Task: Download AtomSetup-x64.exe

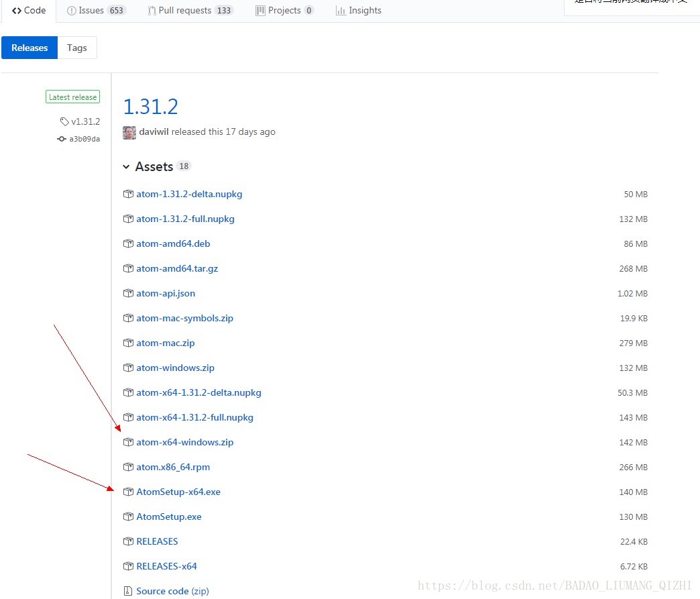Action: point(178,492)
